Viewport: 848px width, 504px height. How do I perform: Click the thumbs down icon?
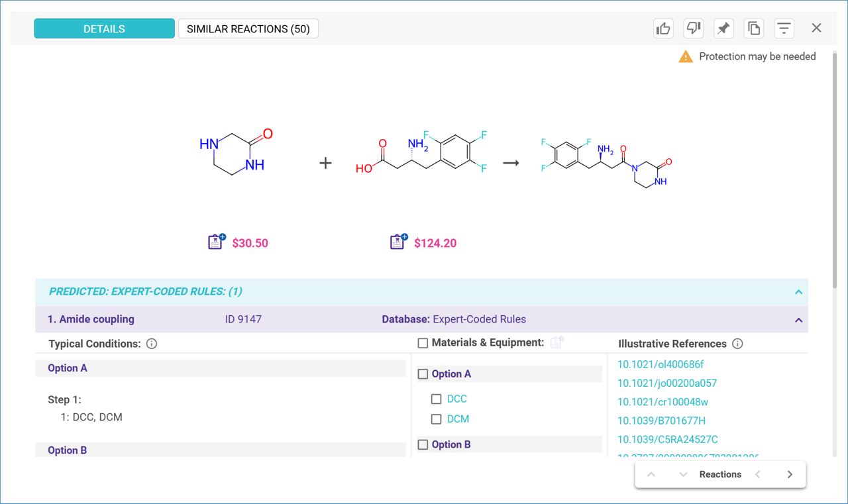tap(693, 28)
